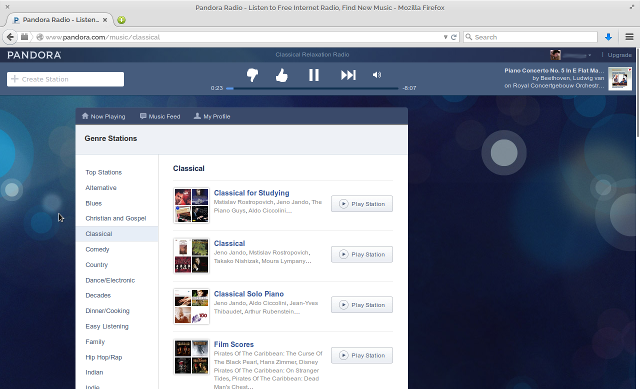
Task: Click Classical Solo Piano album thumbnail
Action: pos(191,307)
